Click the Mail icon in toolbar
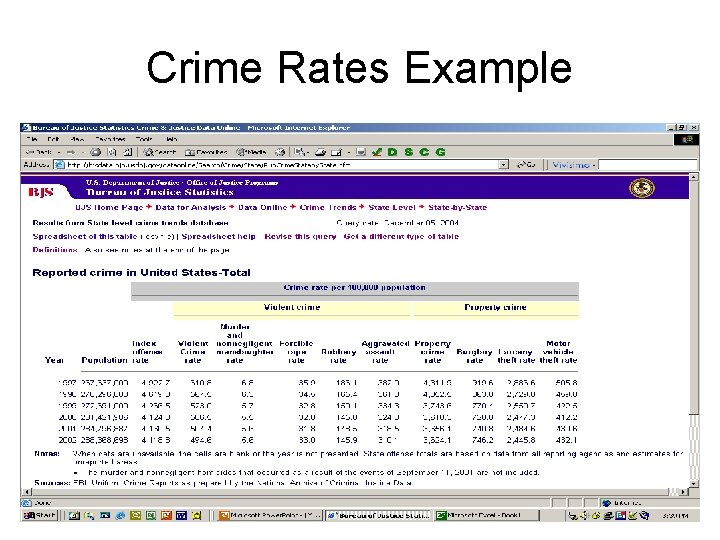The width and height of the screenshot is (720, 540). (x=299, y=152)
